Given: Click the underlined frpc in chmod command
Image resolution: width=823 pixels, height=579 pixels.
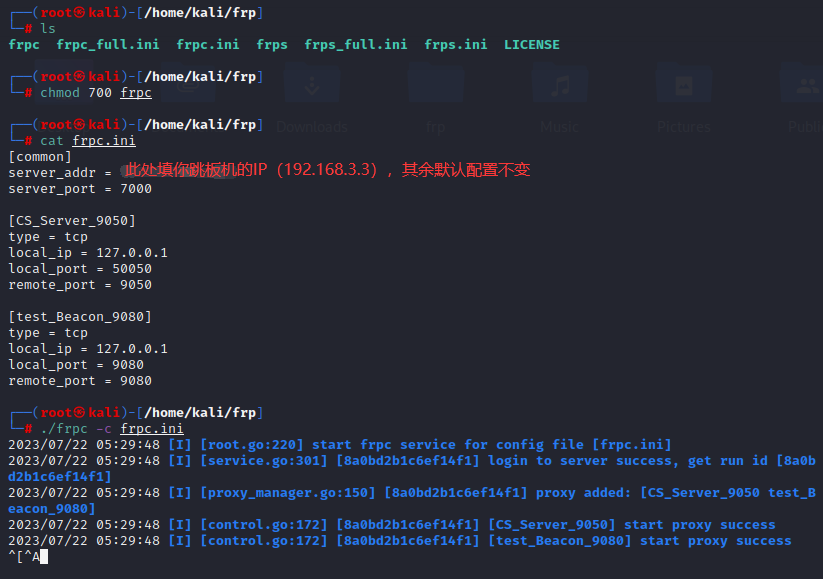Looking at the screenshot, I should 136,93.
